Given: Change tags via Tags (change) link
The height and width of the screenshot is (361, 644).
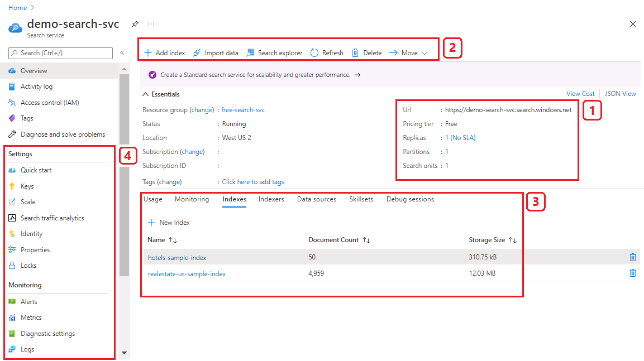Looking at the screenshot, I should coord(169,182).
